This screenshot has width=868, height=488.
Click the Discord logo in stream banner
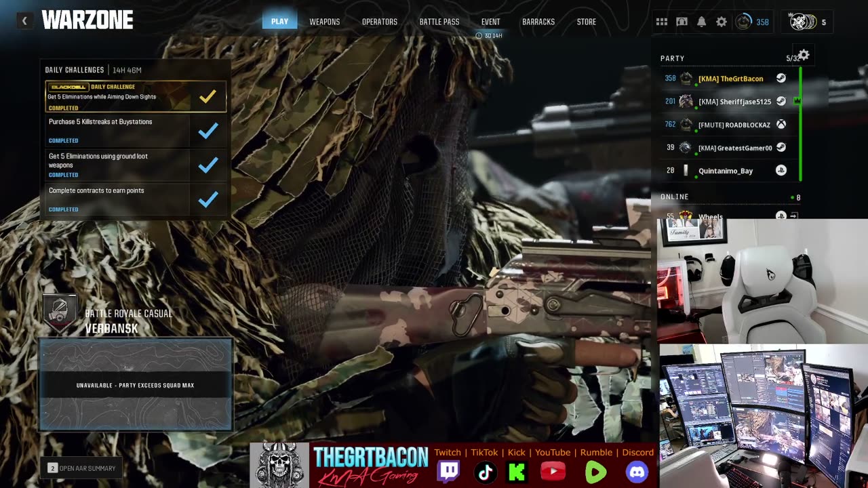click(637, 472)
